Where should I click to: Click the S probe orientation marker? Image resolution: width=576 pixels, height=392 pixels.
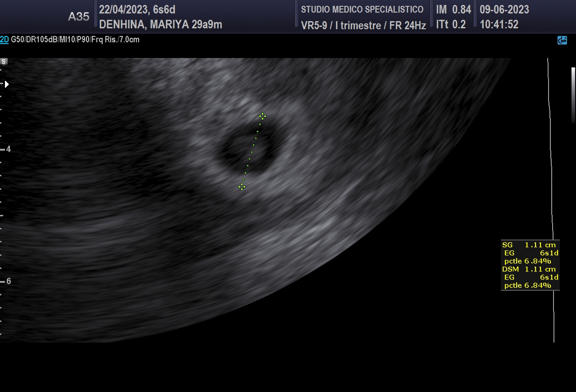(4, 62)
